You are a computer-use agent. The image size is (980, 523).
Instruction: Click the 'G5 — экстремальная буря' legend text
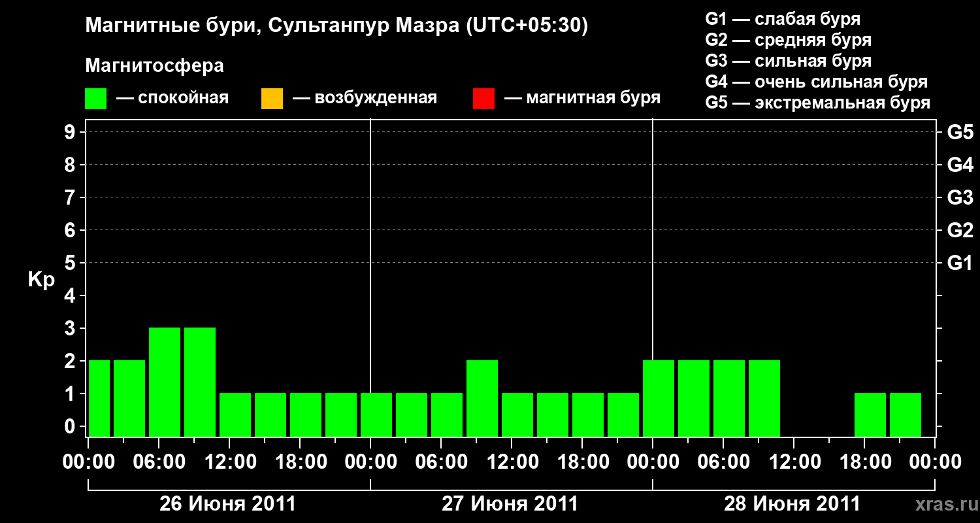818,103
